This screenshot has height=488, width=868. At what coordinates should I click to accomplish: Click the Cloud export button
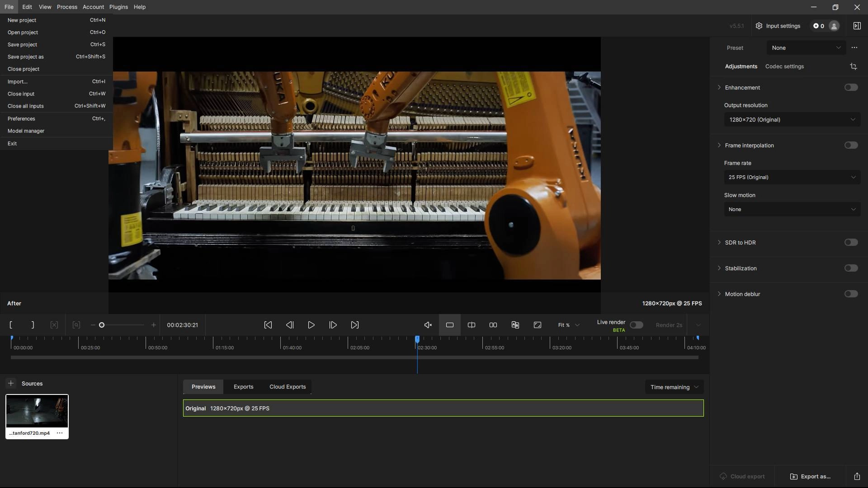click(742, 476)
